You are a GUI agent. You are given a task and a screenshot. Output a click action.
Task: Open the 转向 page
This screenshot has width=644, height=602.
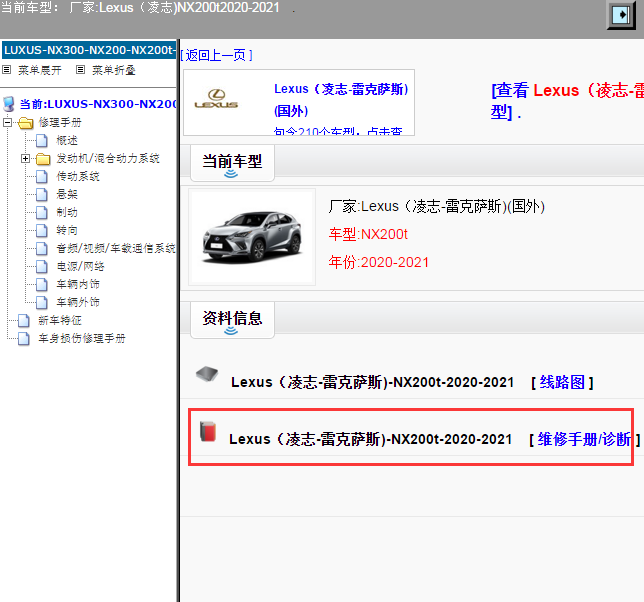[x=67, y=230]
